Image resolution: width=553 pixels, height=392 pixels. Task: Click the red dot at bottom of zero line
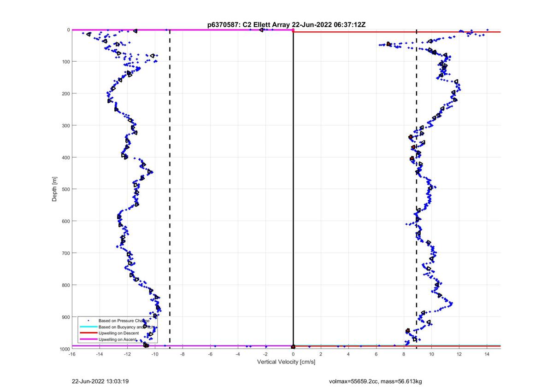293,347
